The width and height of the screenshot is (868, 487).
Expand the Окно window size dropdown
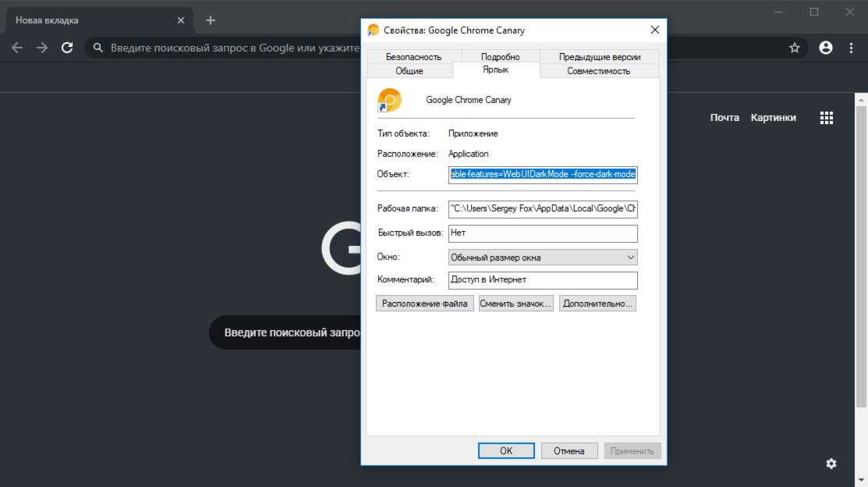click(543, 257)
